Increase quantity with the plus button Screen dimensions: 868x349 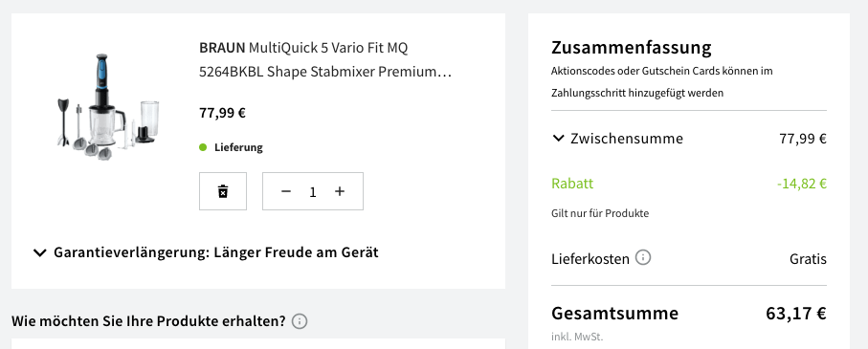pyautogui.click(x=340, y=191)
